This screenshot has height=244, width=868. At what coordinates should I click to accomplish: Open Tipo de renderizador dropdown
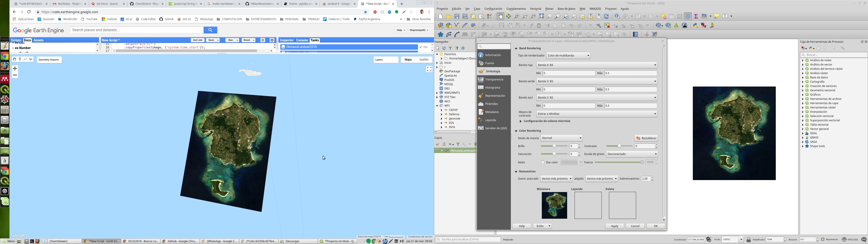[568, 56]
